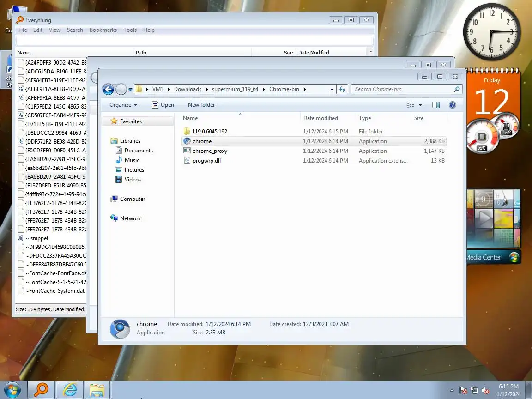Open Everything Help menu
The width and height of the screenshot is (532, 399).
[149, 30]
